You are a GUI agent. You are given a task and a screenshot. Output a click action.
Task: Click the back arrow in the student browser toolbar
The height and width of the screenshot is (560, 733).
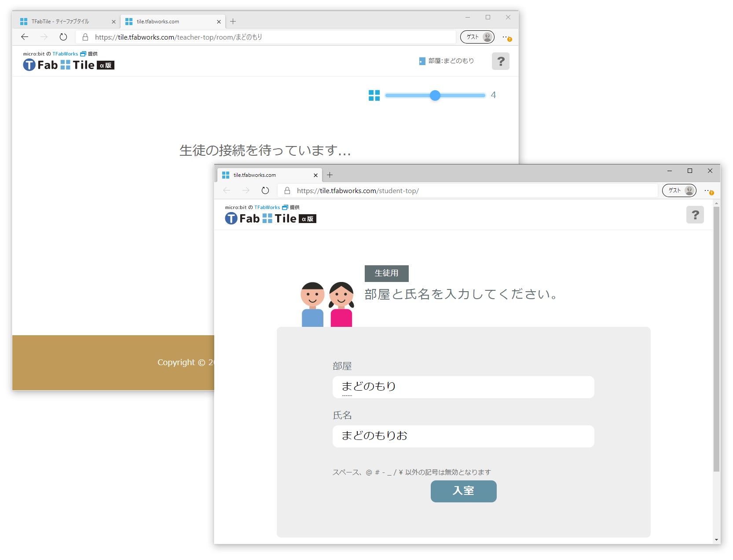(x=227, y=190)
